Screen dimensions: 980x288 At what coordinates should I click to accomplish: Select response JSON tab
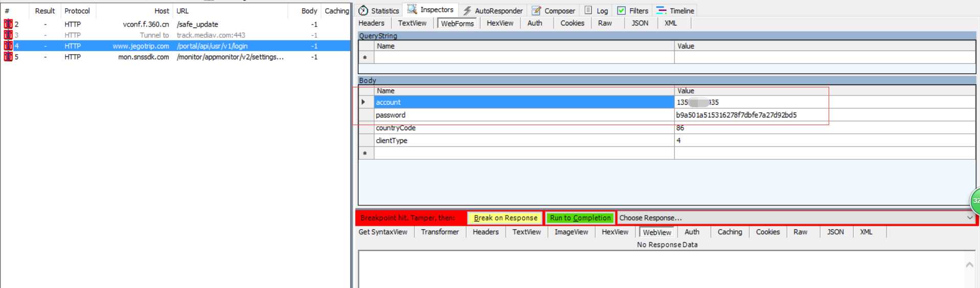(835, 232)
